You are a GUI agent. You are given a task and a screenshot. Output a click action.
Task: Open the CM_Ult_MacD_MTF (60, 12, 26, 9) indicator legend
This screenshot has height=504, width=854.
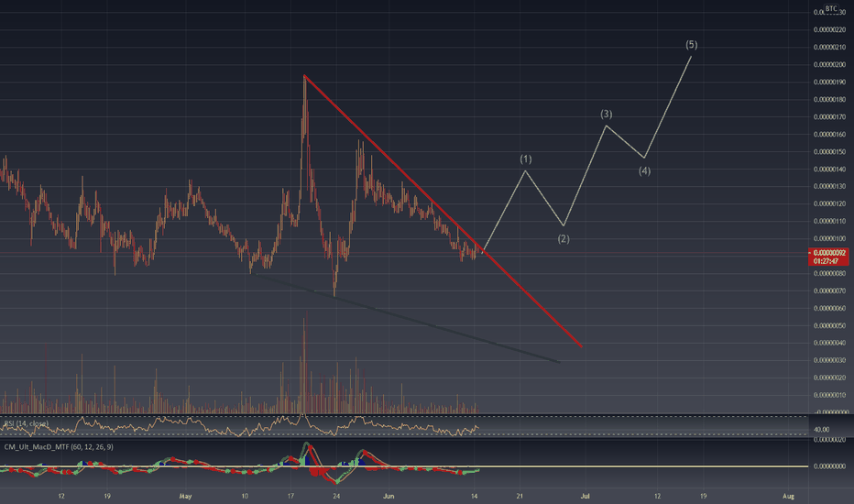(x=59, y=447)
